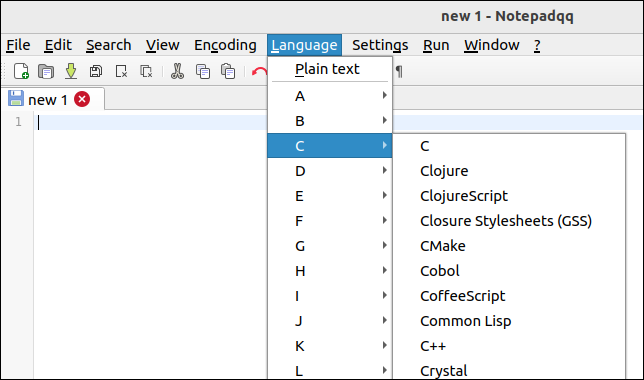644x380 pixels.
Task: Select CoffeeScript language
Action: [x=509, y=296]
